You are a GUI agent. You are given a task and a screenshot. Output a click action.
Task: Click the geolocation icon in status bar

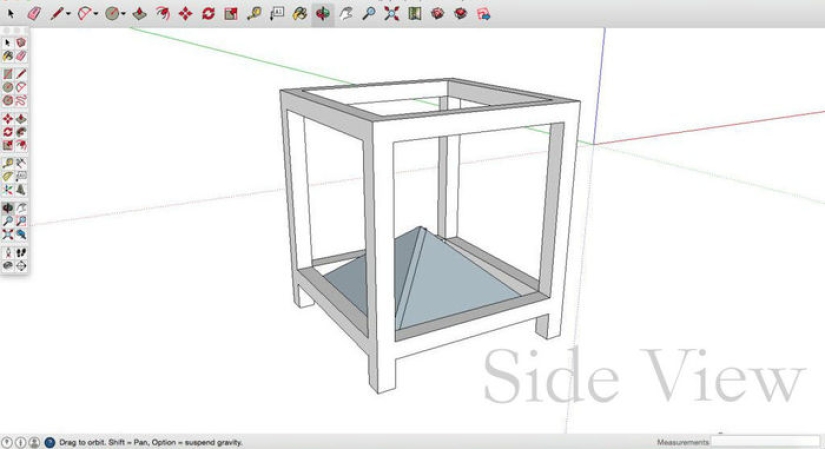point(7,441)
